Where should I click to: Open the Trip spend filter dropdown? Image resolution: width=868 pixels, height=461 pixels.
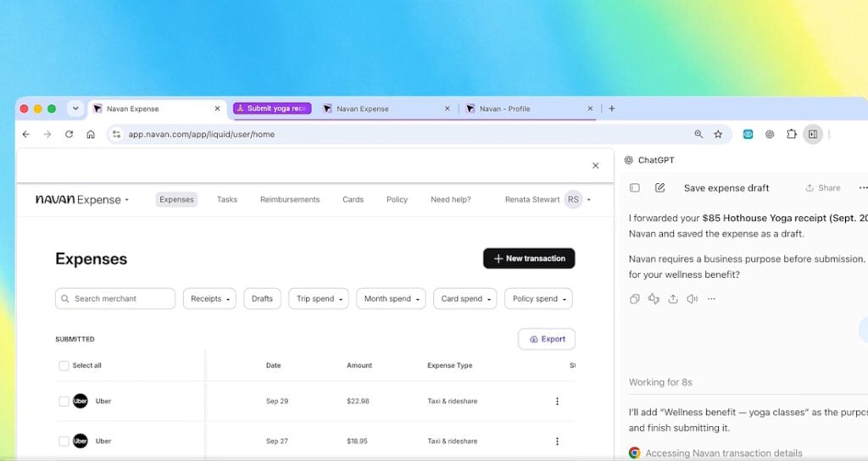pyautogui.click(x=319, y=299)
